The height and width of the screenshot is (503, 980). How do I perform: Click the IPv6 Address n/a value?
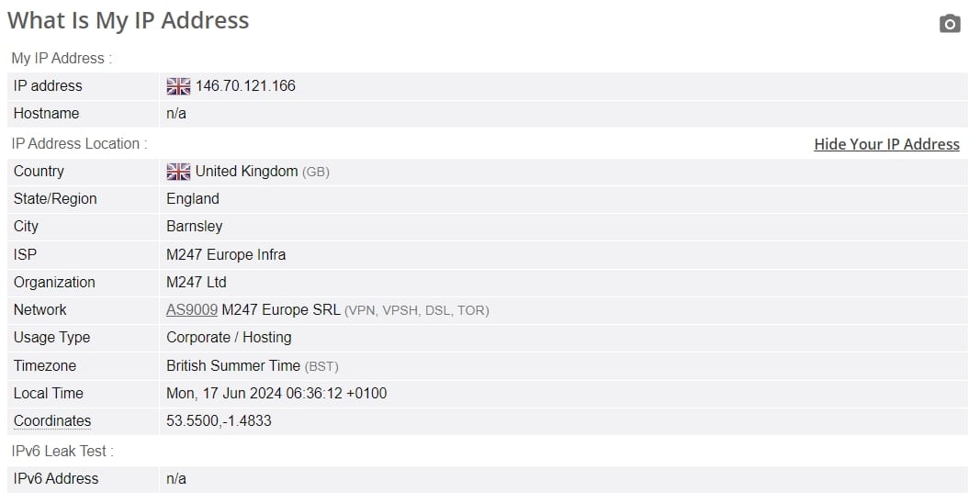point(176,479)
